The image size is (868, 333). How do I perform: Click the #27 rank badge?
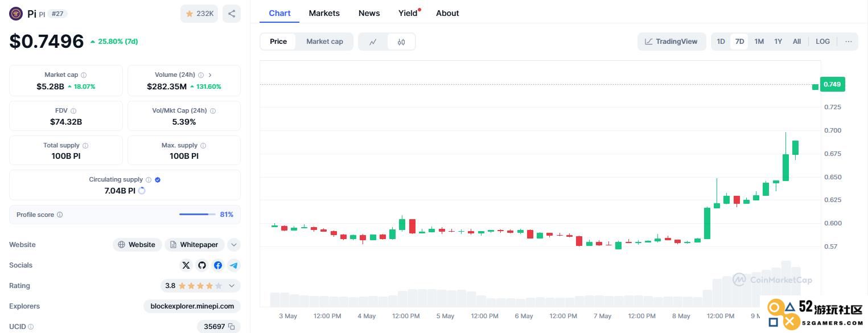57,14
